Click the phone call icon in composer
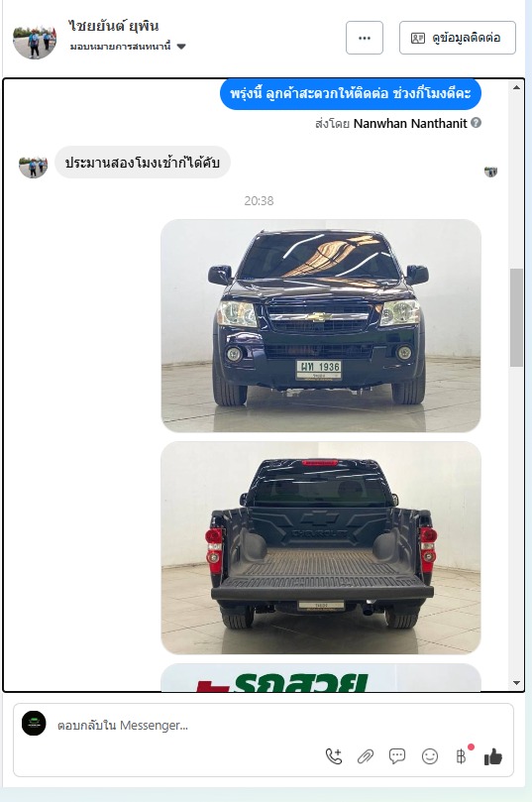This screenshot has width=532, height=802. point(334,756)
